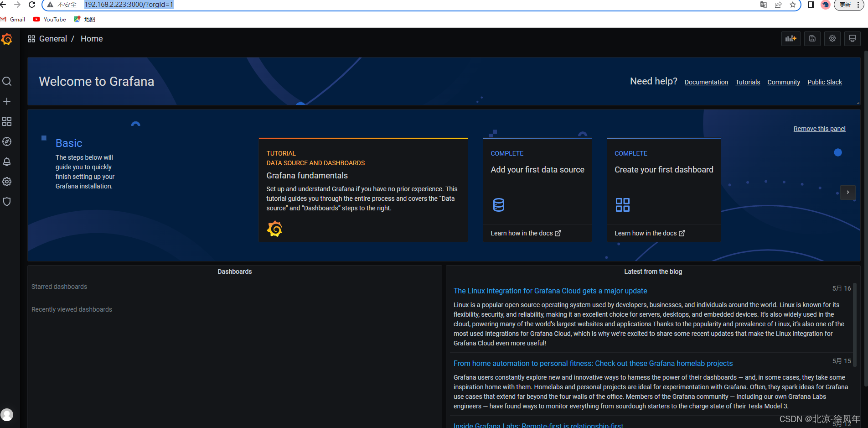Click the Gmail bookmark
Image resolution: width=868 pixels, height=428 pixels.
[13, 19]
